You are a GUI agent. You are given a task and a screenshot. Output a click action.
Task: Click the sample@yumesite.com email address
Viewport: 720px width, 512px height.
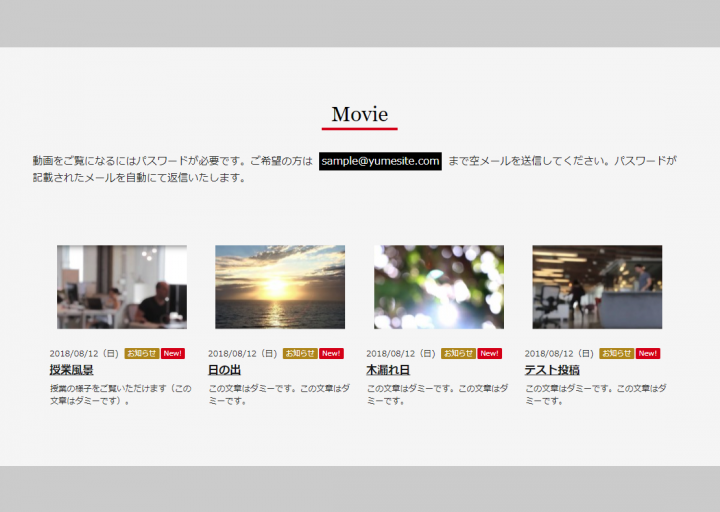coord(380,161)
